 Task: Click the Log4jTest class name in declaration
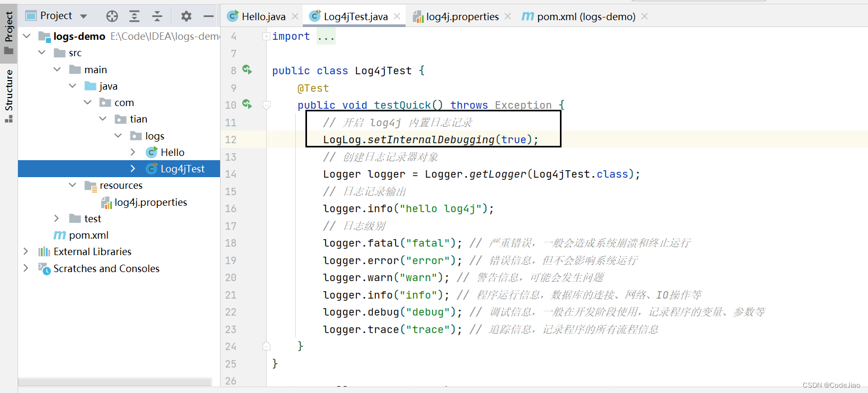tap(383, 71)
